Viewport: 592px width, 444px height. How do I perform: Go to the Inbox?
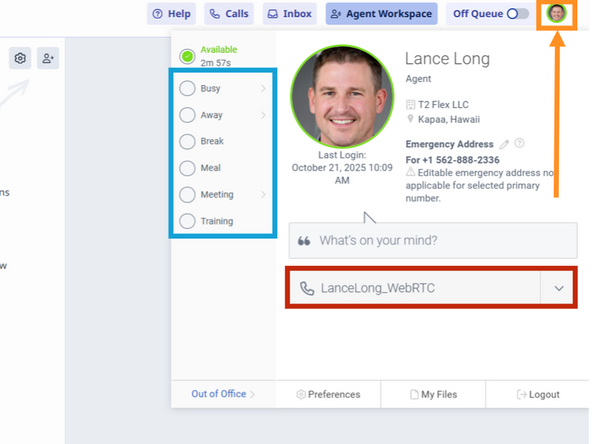pyautogui.click(x=290, y=14)
